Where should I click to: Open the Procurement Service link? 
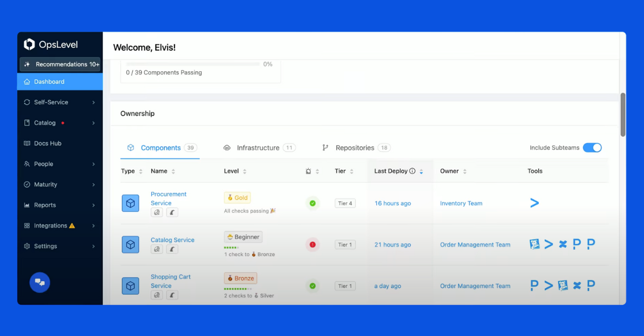pyautogui.click(x=169, y=199)
